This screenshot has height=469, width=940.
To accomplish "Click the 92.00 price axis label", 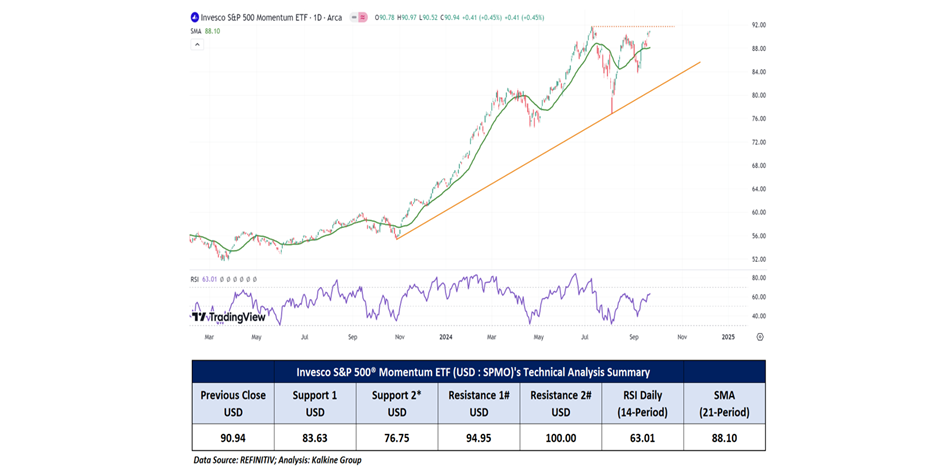I will point(761,25).
